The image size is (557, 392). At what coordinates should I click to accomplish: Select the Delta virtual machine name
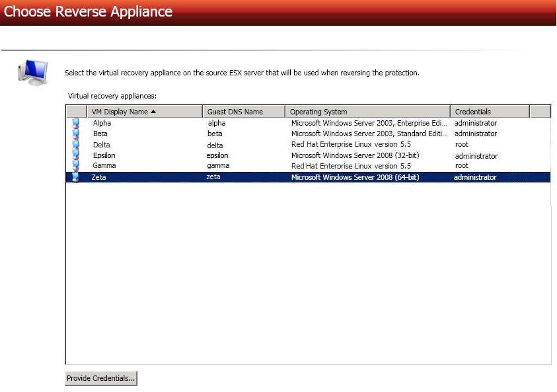102,145
